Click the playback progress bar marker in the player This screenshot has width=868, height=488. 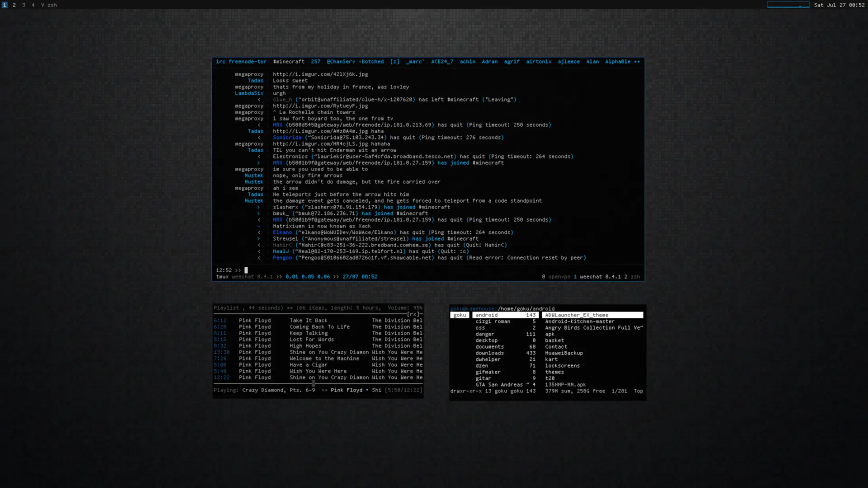point(313,383)
